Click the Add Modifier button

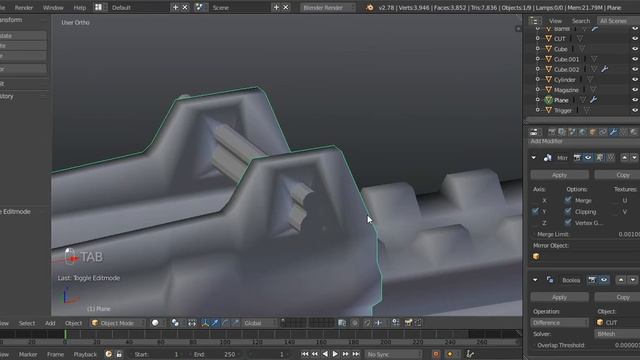click(x=584, y=141)
